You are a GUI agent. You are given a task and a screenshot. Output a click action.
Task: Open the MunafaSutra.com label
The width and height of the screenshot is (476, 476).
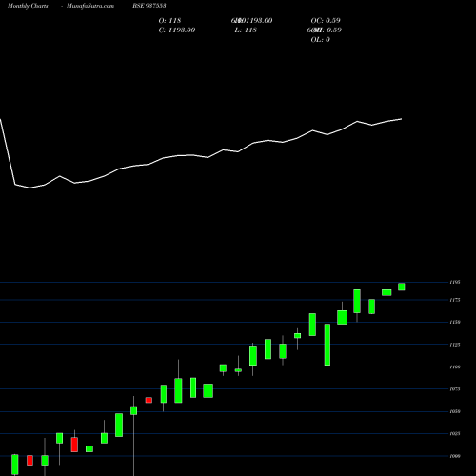click(90, 6)
